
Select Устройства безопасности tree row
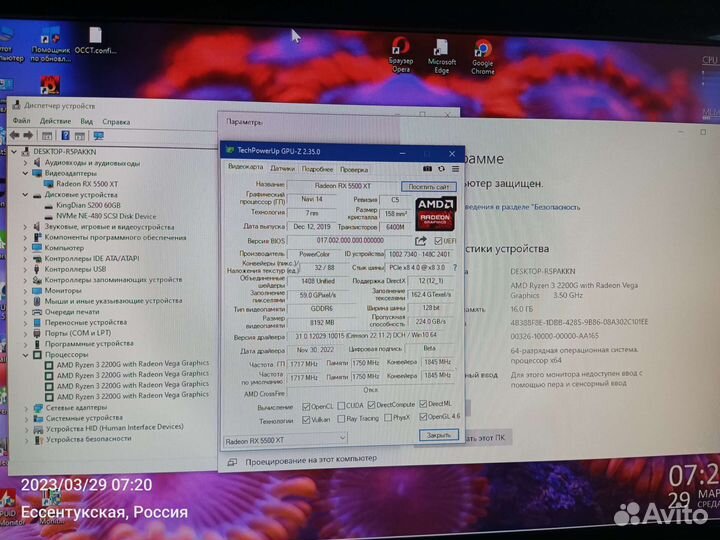point(88,439)
